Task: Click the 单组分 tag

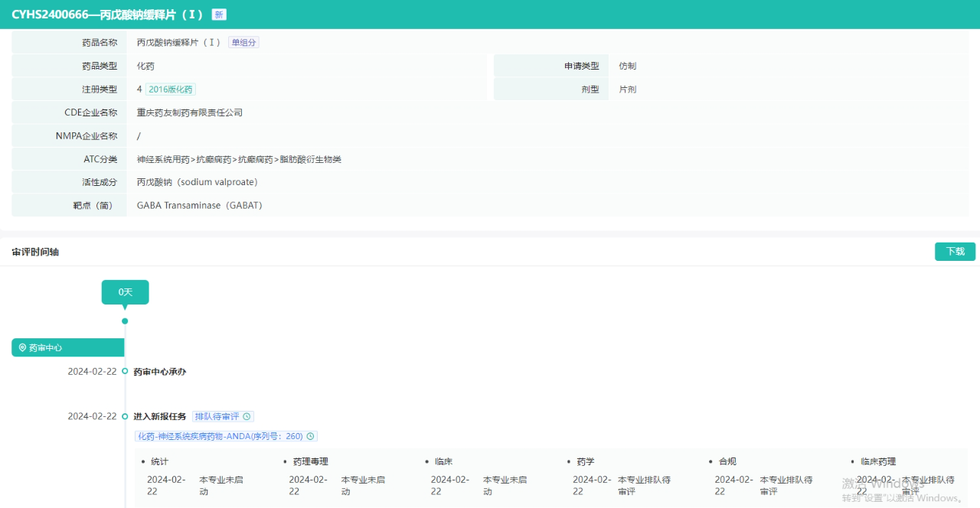Action: pyautogui.click(x=244, y=43)
